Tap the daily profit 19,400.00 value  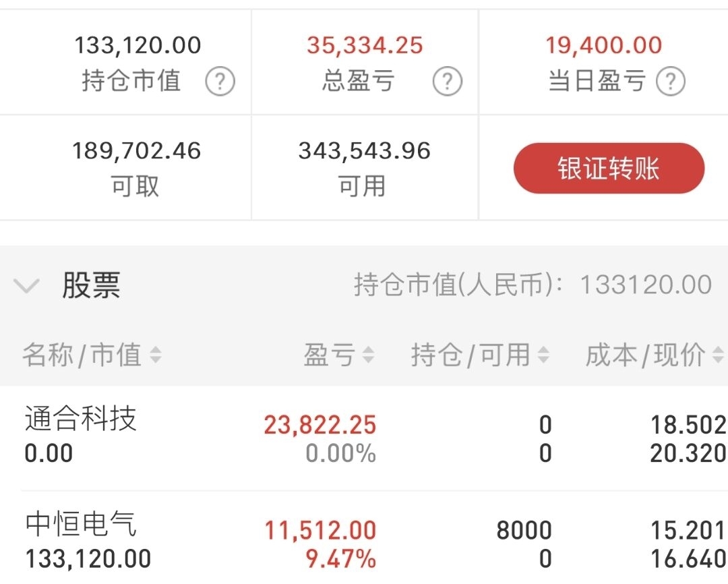[x=603, y=45]
